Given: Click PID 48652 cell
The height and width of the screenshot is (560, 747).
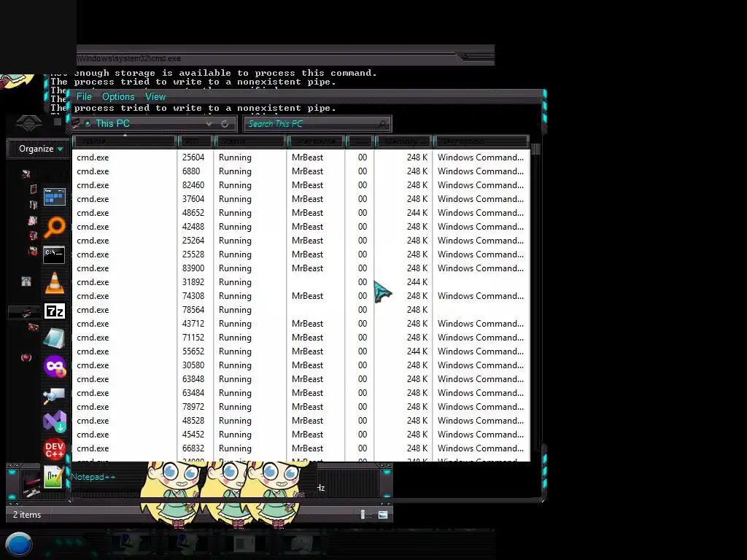Looking at the screenshot, I should [x=193, y=213].
